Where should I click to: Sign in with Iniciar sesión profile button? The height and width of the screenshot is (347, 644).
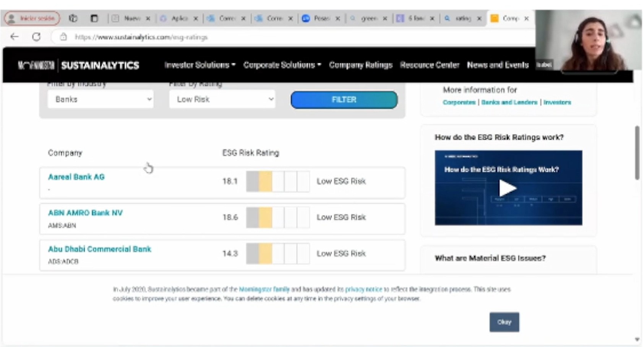pos(32,18)
